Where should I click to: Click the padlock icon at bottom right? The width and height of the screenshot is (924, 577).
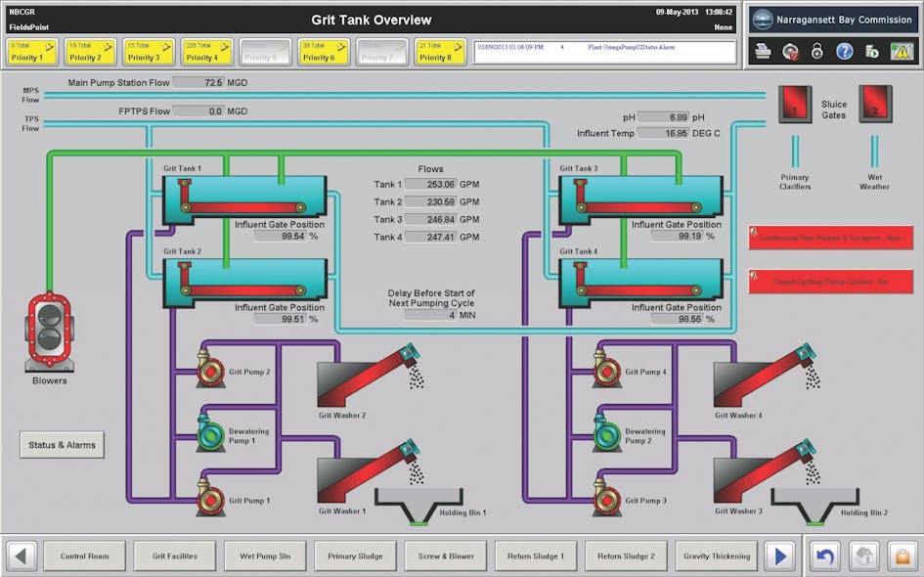point(901,555)
